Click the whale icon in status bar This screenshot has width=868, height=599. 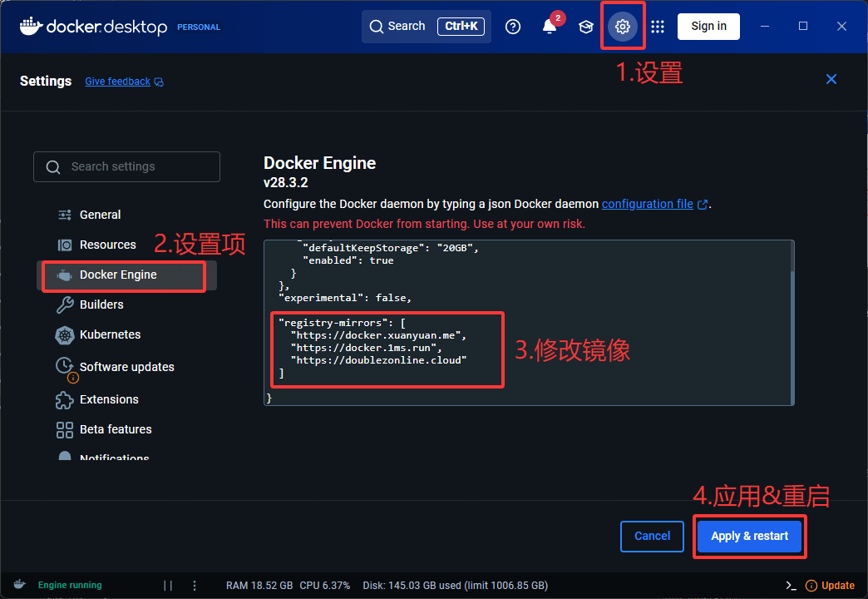(x=19, y=585)
